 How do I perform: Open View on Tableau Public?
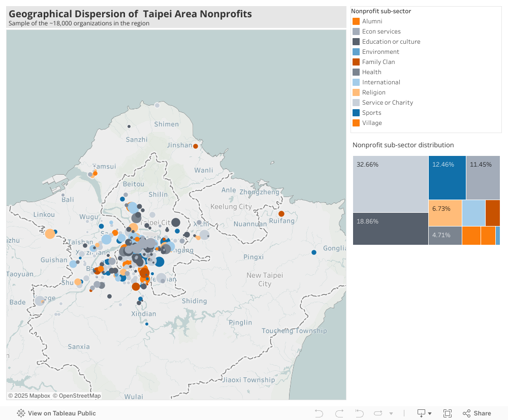(x=56, y=413)
